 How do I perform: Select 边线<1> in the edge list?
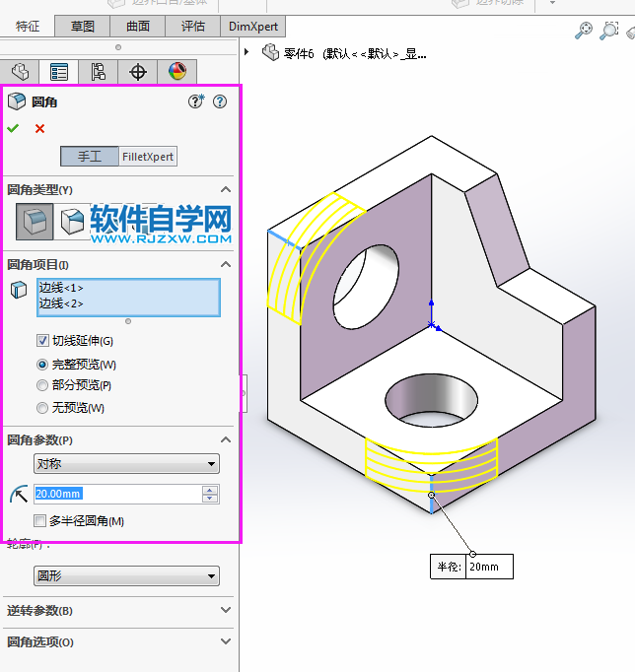tap(61, 288)
